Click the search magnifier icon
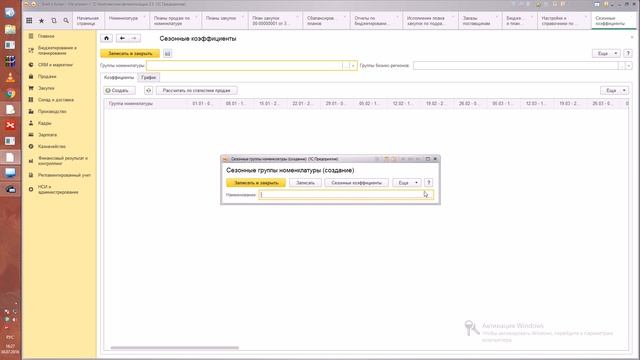 (x=66, y=20)
